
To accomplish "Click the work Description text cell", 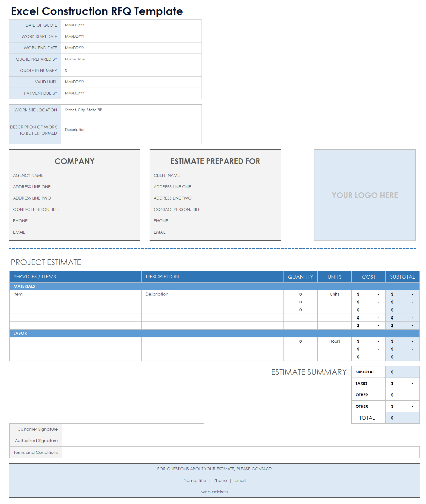I will [x=131, y=130].
